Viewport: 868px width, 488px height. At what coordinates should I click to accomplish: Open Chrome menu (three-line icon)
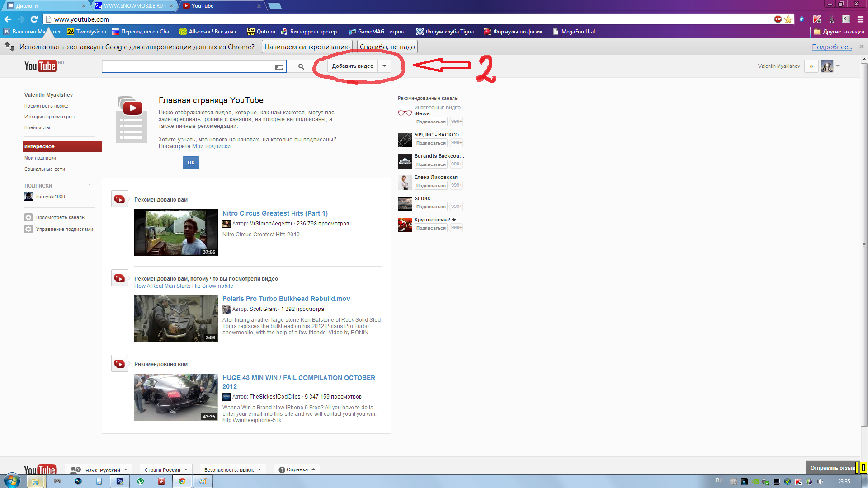click(x=860, y=19)
